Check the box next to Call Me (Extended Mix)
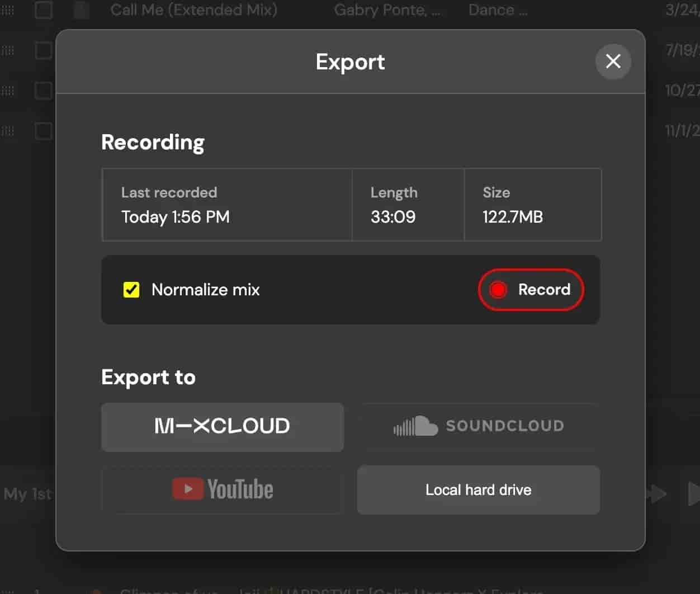700x594 pixels. pyautogui.click(x=43, y=10)
